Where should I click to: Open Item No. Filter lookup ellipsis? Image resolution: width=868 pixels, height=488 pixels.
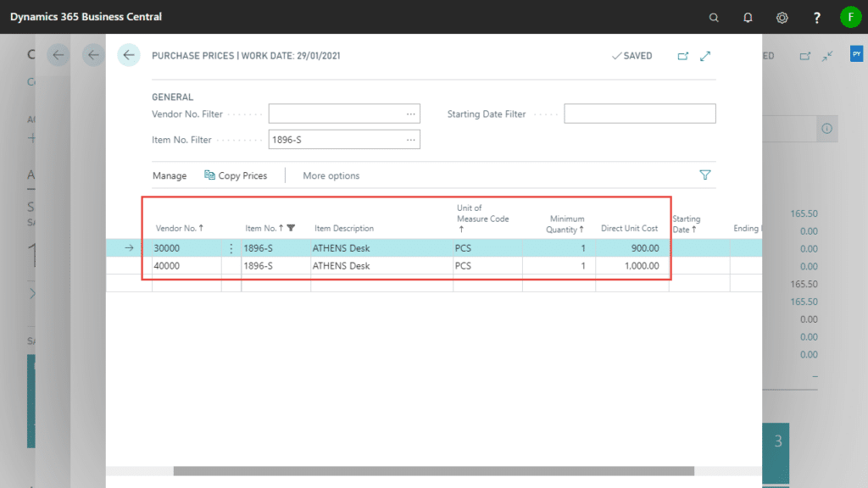[x=411, y=140]
